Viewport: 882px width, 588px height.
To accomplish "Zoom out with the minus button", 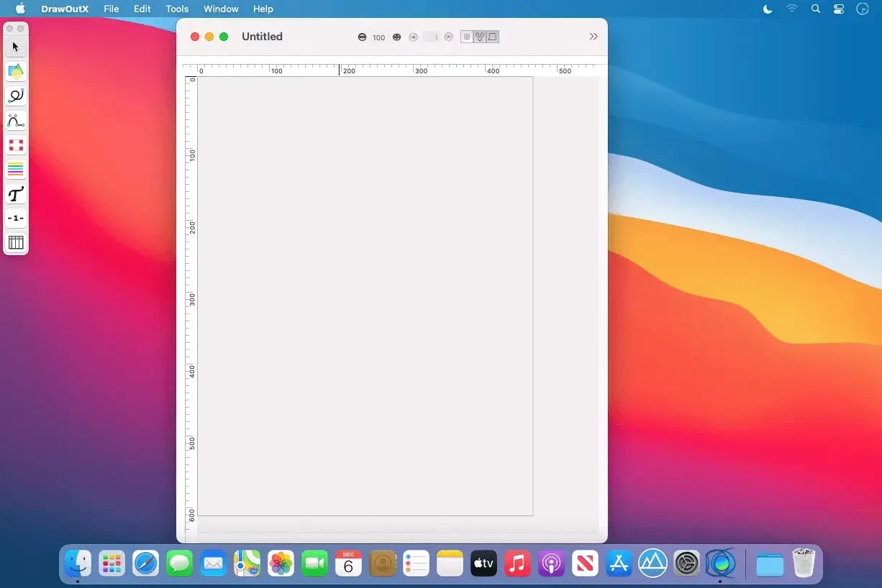I will [362, 37].
